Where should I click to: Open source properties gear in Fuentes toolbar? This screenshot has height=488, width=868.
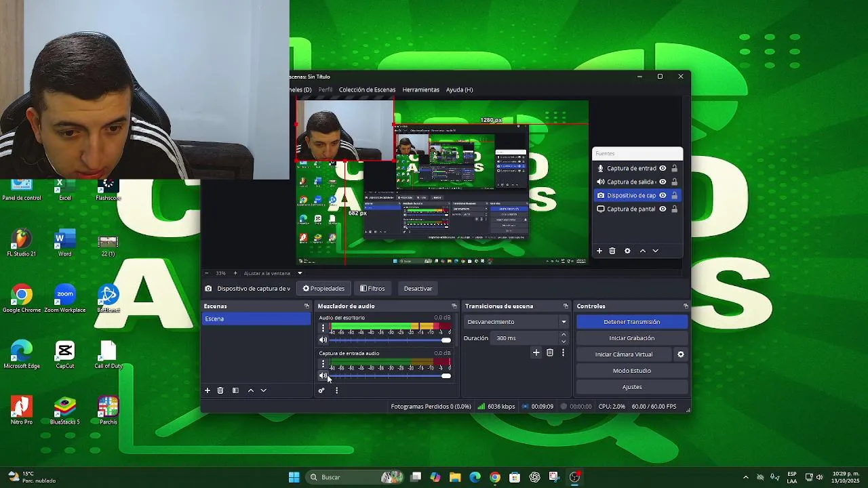coord(627,251)
